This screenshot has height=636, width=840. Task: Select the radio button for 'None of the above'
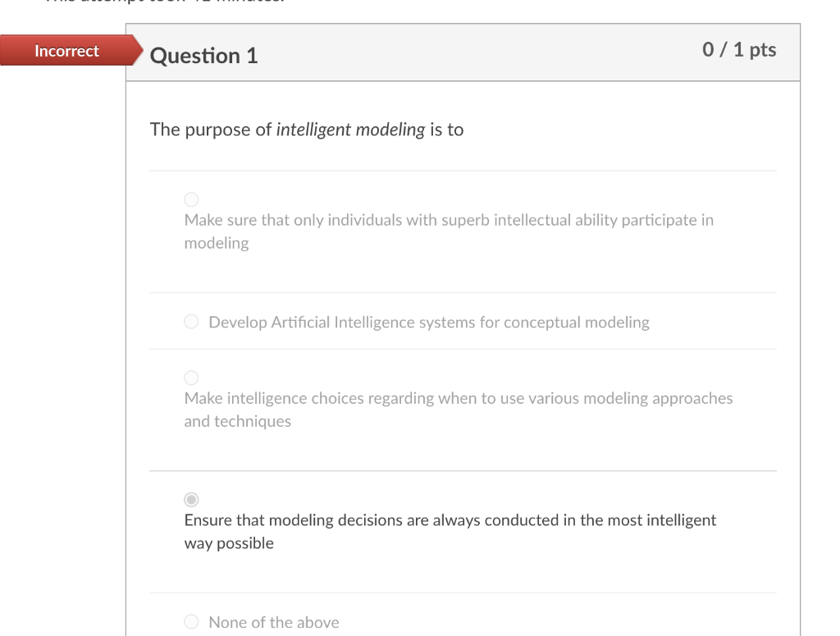coord(190,621)
